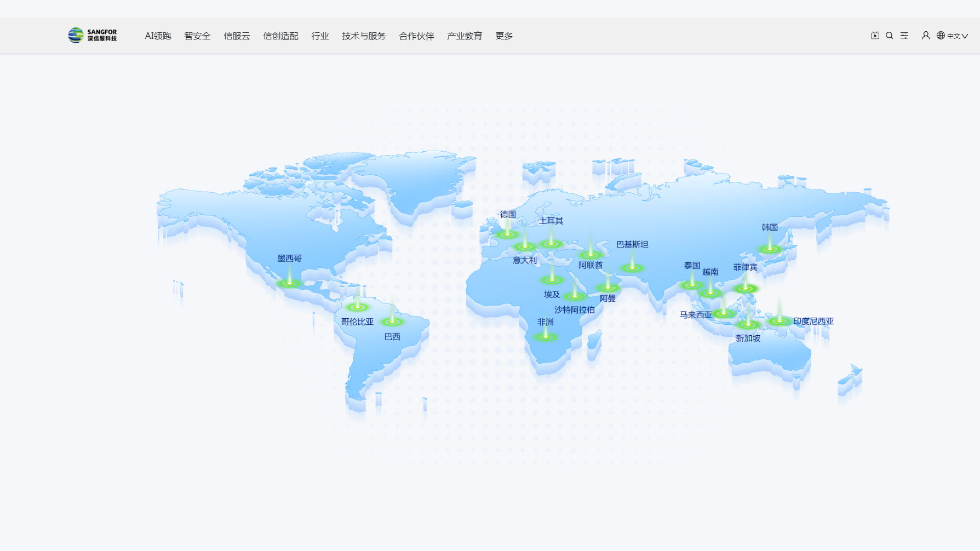This screenshot has height=551, width=980.
Task: Click the globe language icon
Action: click(x=941, y=36)
